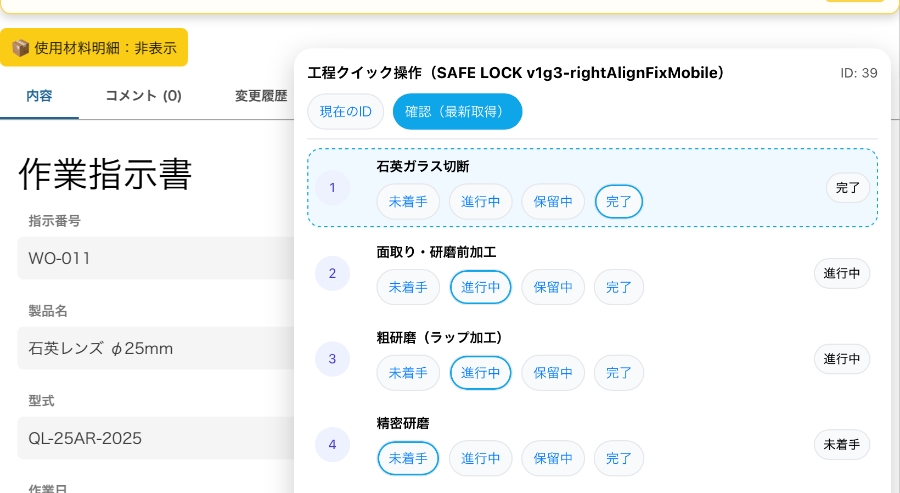
Task: Click the 指示番号 field showing WO-011
Action: tap(150, 258)
